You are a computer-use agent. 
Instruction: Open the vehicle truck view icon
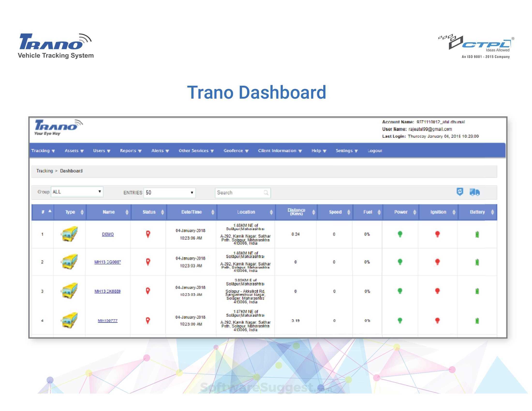[x=475, y=192]
